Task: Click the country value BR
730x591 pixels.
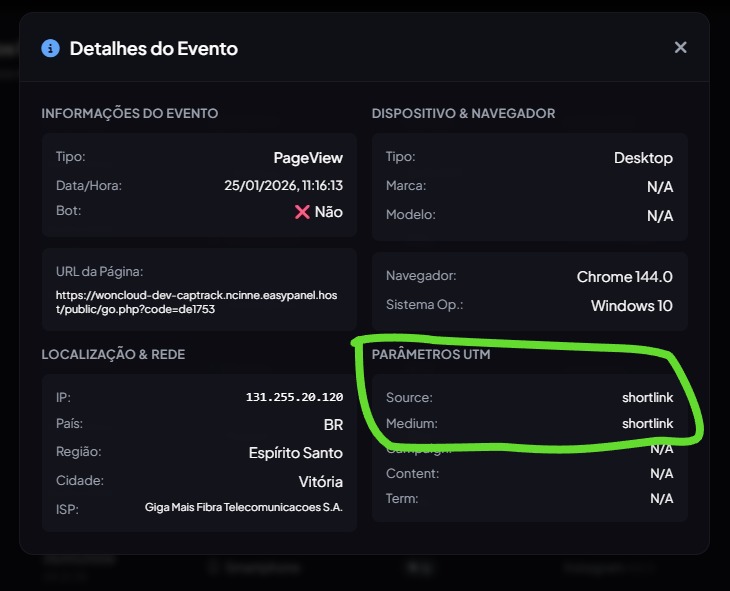Action: click(x=333, y=425)
